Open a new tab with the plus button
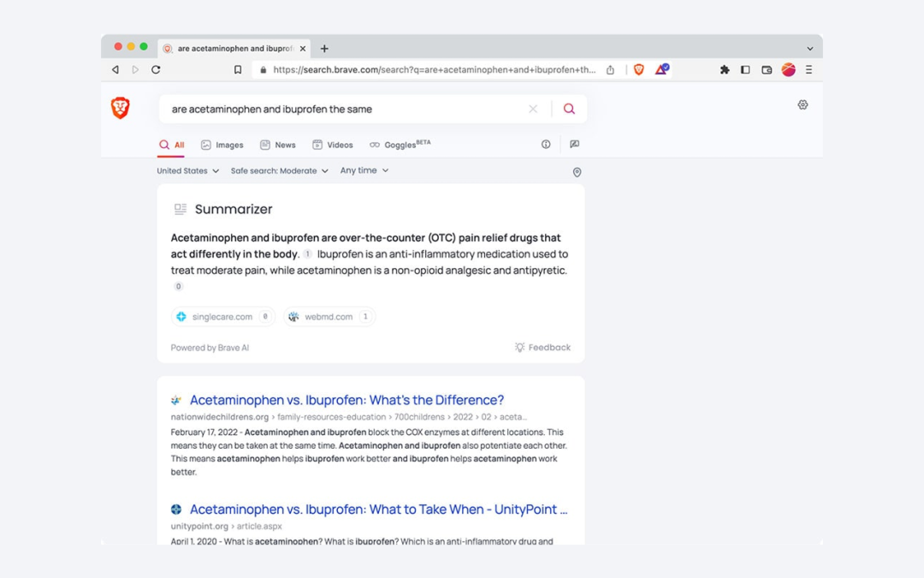 [324, 48]
